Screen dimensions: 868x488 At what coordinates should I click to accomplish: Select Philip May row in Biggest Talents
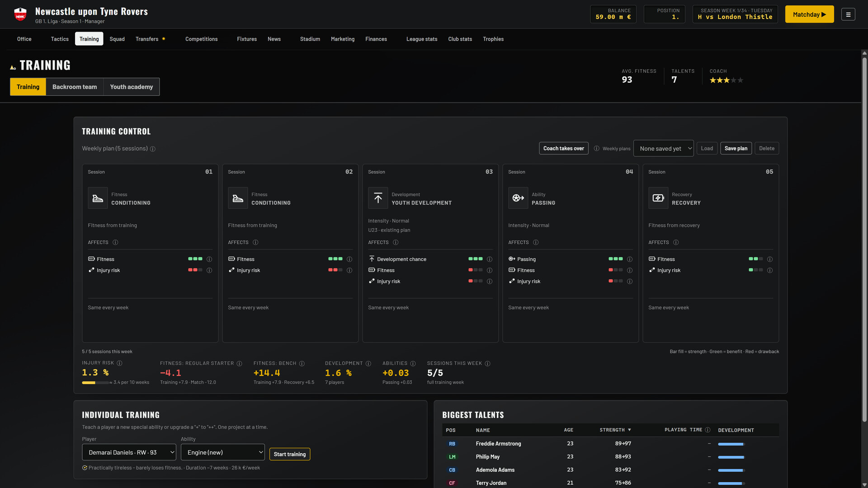(610, 457)
